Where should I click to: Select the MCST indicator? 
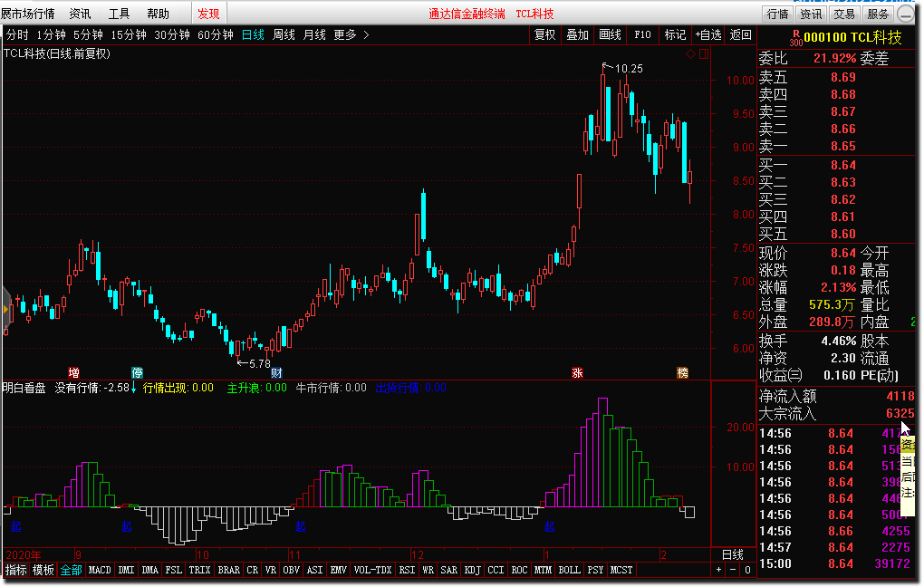(621, 570)
